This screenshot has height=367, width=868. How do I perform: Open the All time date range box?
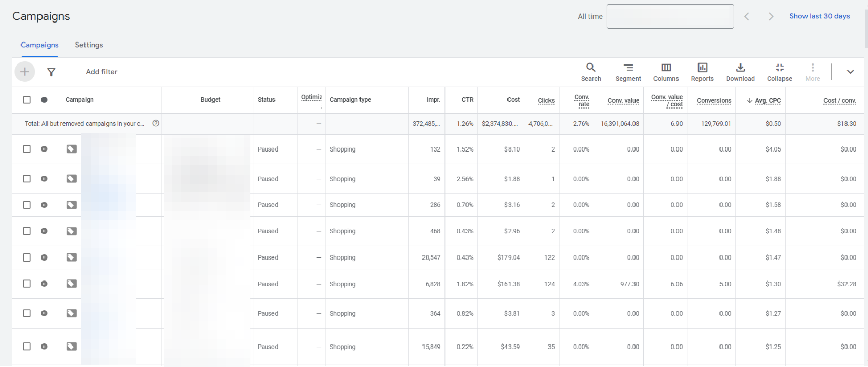pyautogui.click(x=670, y=16)
